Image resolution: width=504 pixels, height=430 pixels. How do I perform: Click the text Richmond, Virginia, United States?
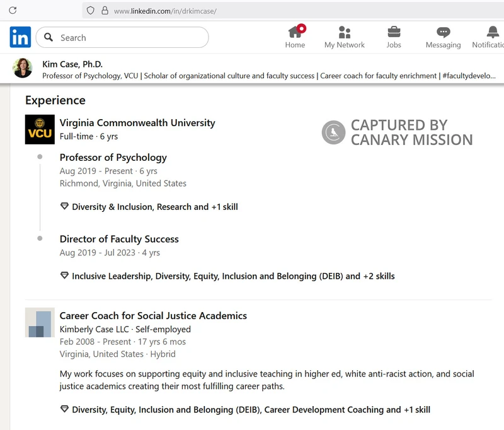(123, 183)
